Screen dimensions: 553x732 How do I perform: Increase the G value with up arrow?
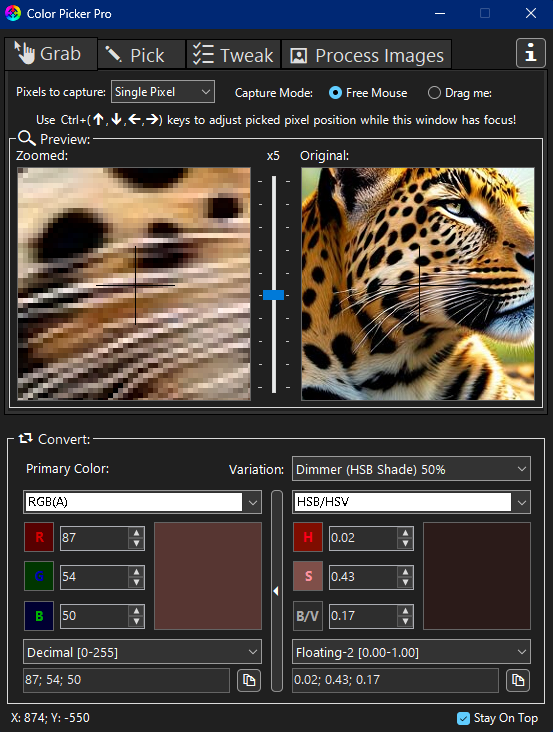pos(136,571)
